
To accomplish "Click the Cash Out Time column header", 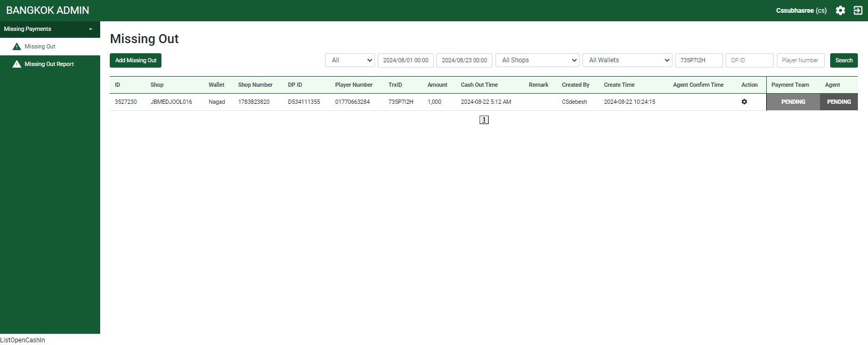I will 479,85.
